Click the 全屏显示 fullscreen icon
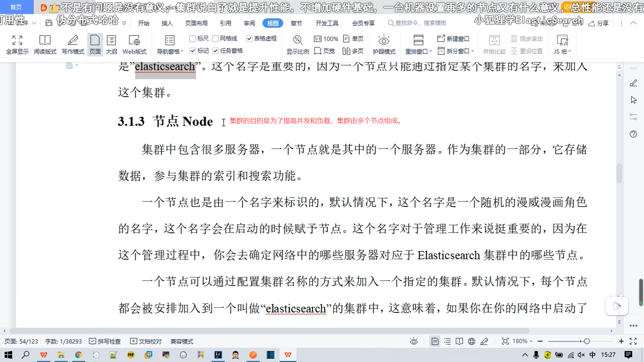644x362 pixels. pyautogui.click(x=17, y=40)
